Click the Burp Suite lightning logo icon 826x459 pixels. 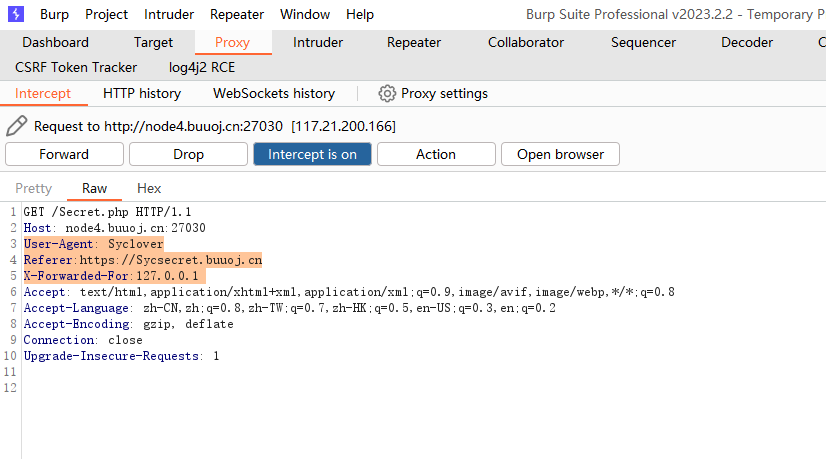pos(16,14)
